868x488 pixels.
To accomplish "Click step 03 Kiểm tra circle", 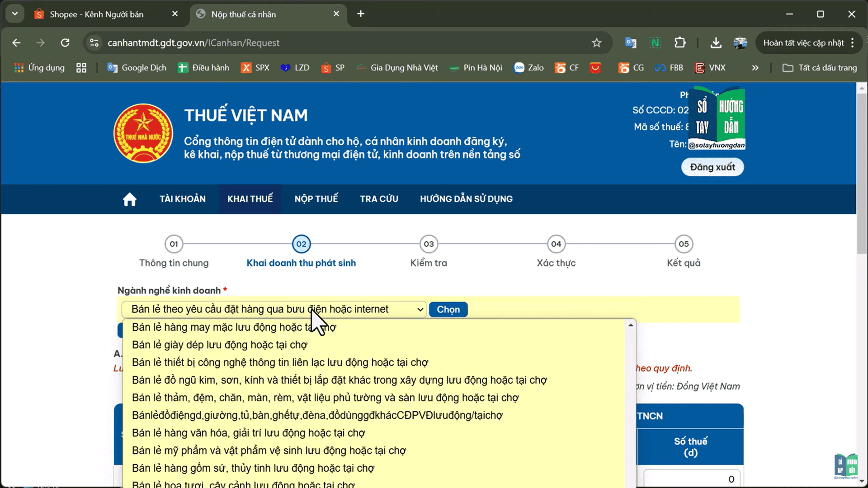I will 429,244.
